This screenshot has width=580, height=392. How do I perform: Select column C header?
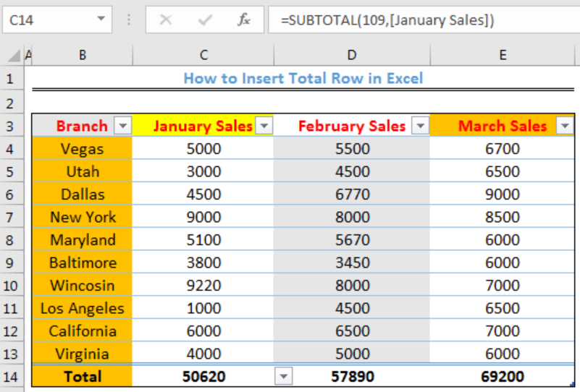pyautogui.click(x=203, y=56)
